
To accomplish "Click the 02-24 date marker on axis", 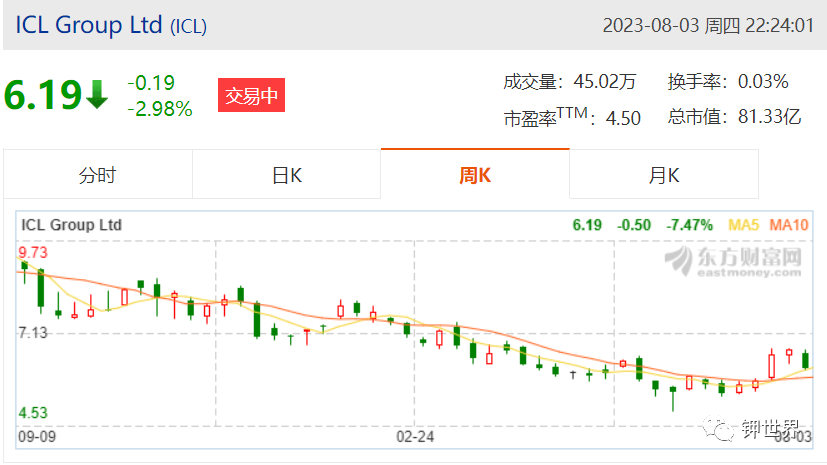I will [415, 437].
